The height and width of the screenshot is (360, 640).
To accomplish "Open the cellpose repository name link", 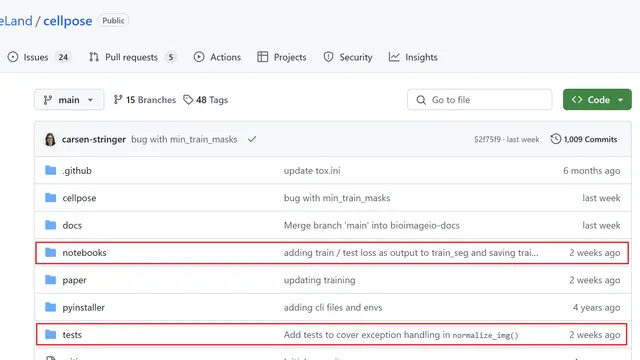I will 68,21.
